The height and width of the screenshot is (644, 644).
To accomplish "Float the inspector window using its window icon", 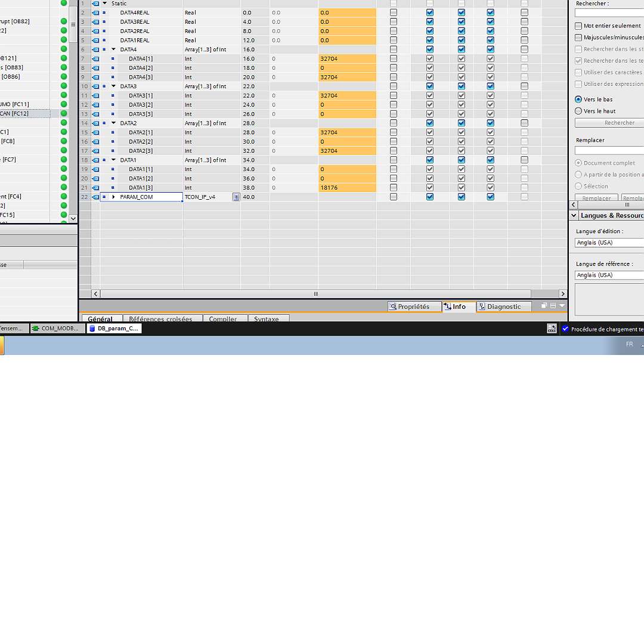I will click(544, 306).
